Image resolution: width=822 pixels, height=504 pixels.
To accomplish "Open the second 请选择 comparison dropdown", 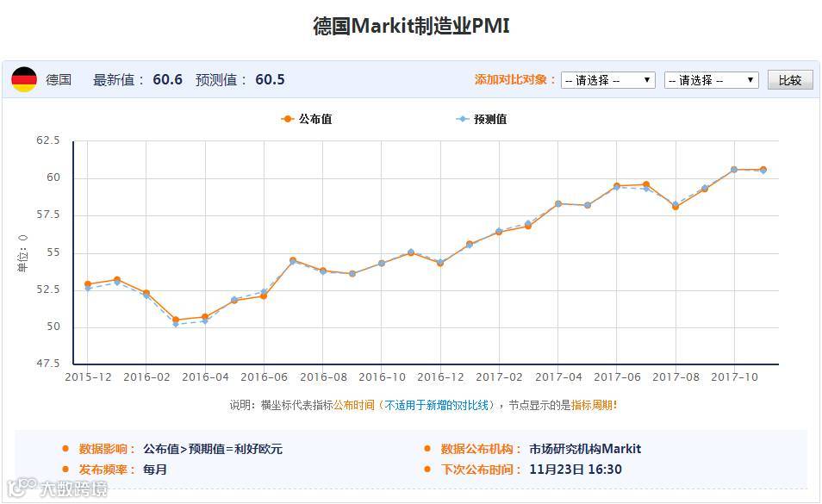I will point(711,80).
